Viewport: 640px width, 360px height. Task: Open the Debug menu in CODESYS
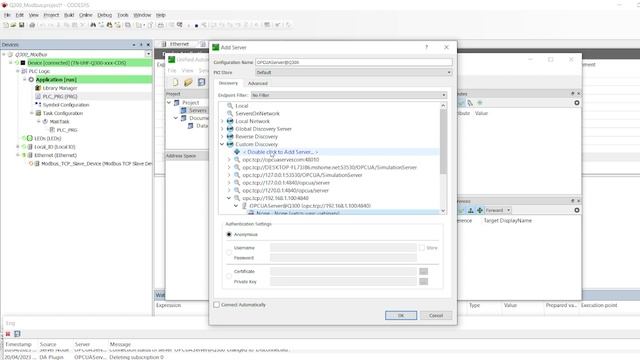[x=104, y=15]
